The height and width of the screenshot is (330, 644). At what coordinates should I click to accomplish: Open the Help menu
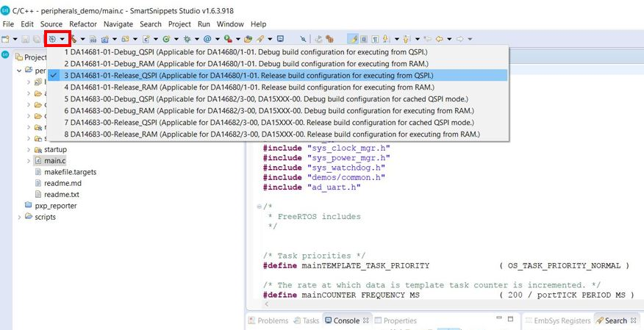[258, 24]
